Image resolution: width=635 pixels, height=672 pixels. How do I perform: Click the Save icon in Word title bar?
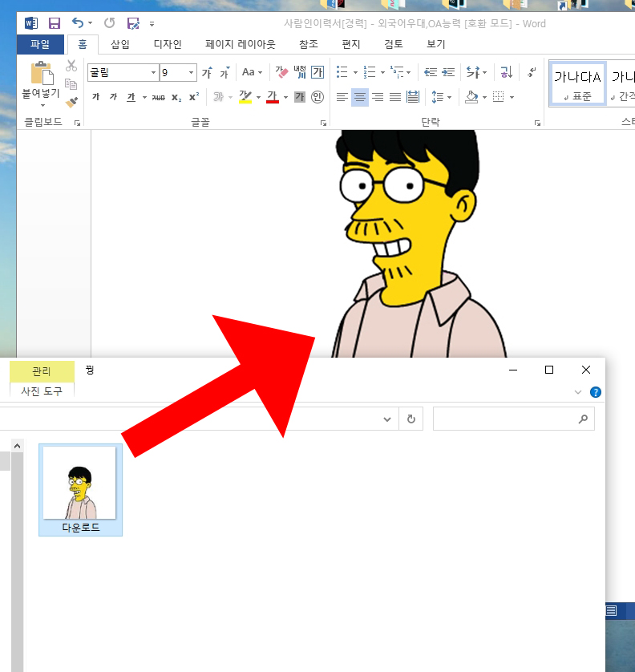[55, 23]
